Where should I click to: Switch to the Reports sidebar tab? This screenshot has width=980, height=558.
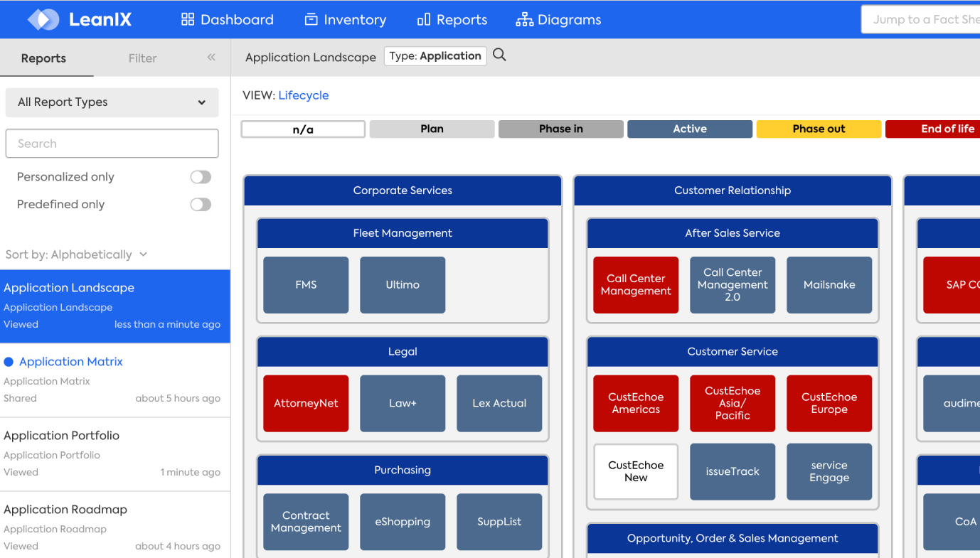click(x=43, y=58)
